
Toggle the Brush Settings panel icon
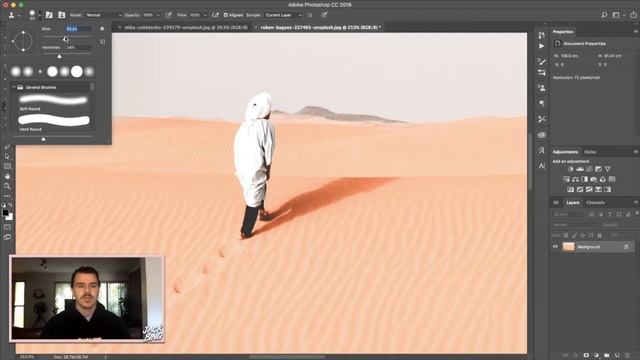49,15
